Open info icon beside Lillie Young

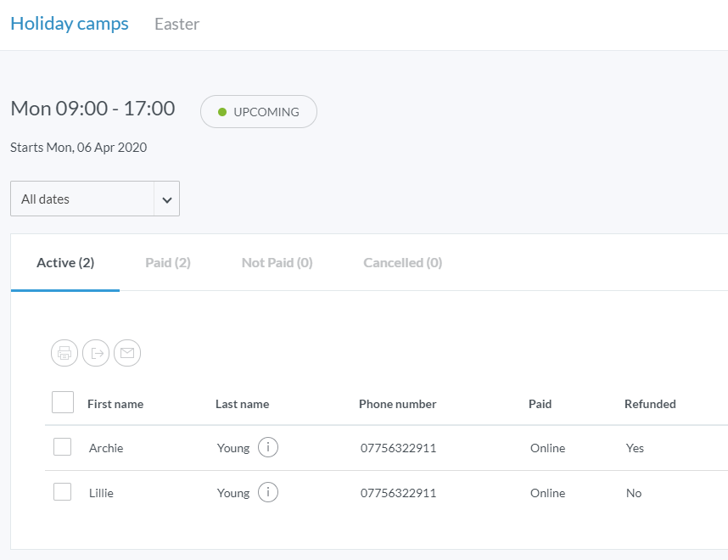tap(268, 492)
